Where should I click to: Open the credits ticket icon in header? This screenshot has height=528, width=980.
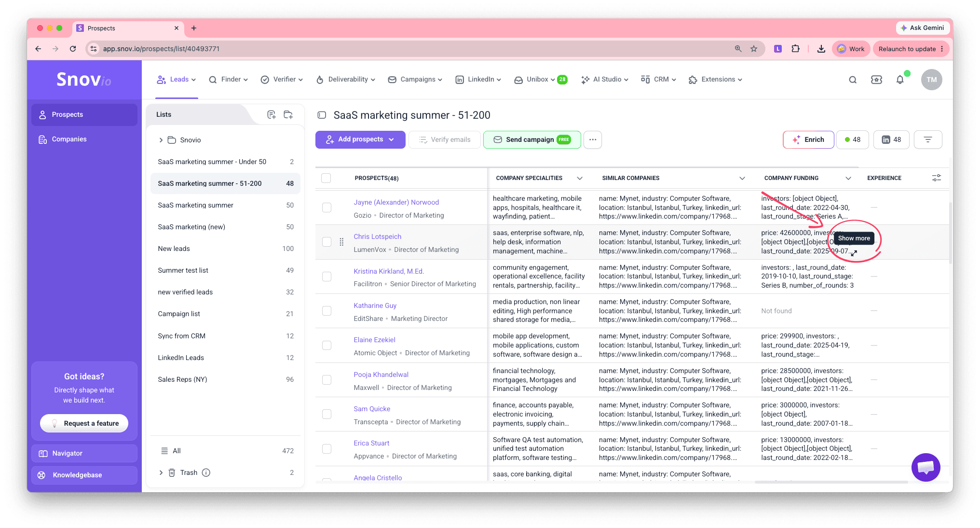tap(876, 80)
